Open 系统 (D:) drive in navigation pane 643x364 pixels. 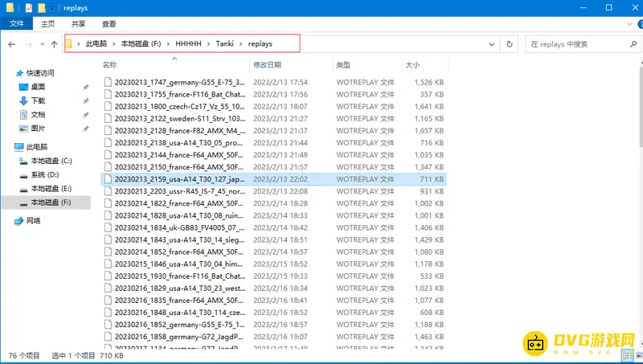pyautogui.click(x=45, y=174)
